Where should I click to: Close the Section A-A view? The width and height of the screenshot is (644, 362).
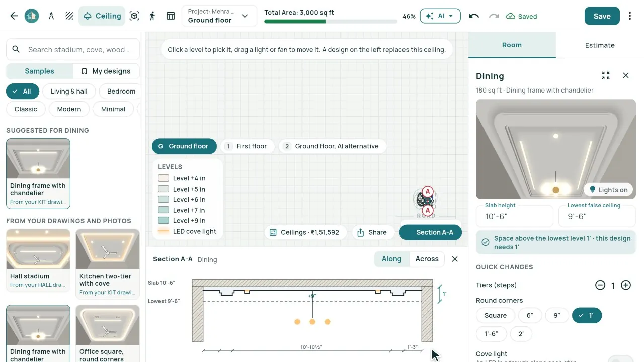pos(455,259)
